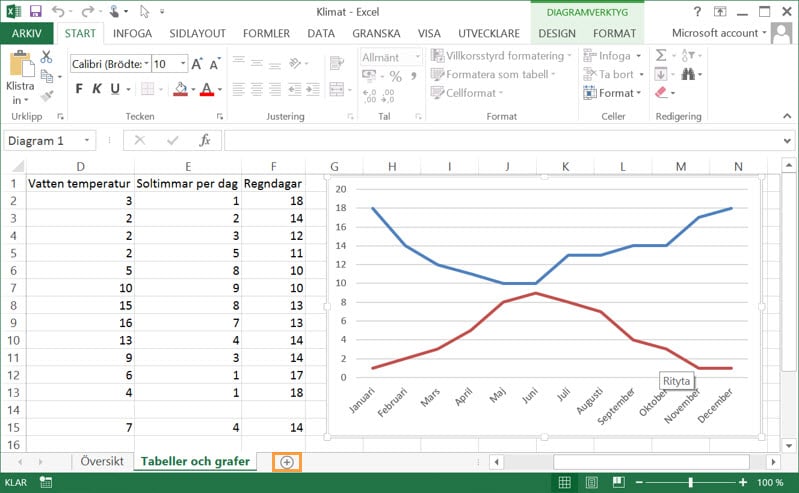Click the Sort and Filter icon

pos(688,55)
